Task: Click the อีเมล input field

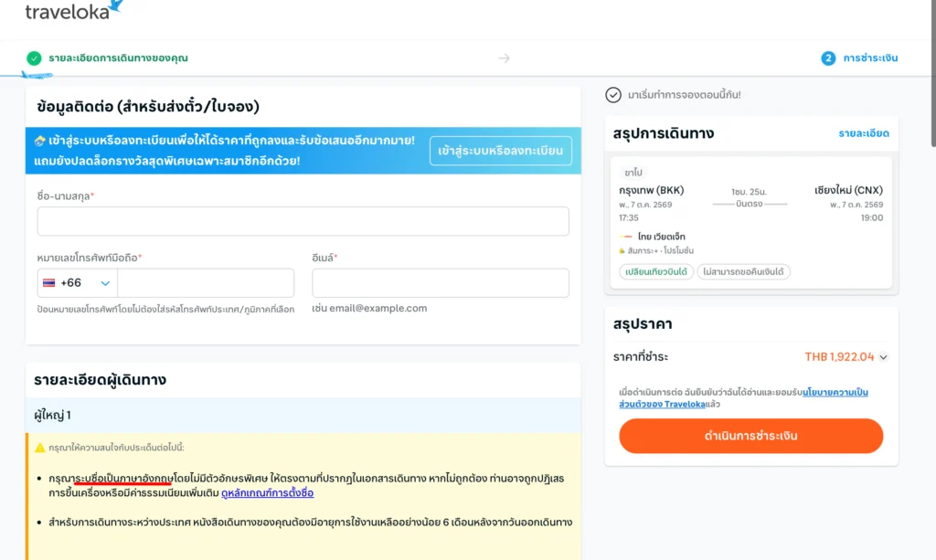Action: (x=440, y=282)
